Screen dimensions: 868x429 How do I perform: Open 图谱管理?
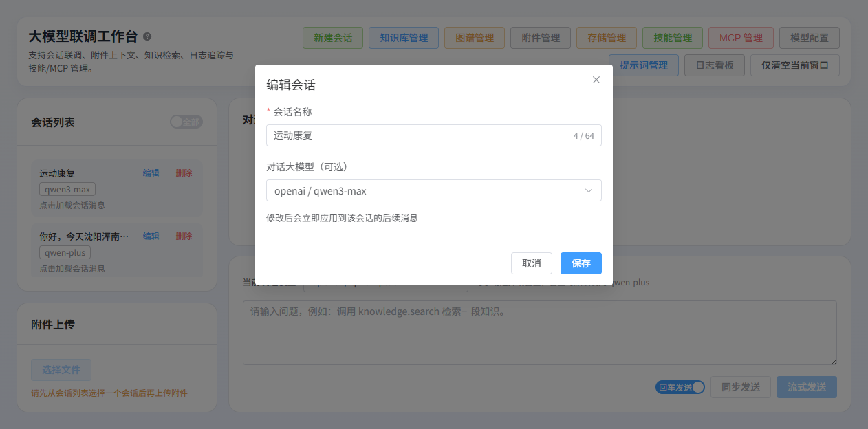475,38
